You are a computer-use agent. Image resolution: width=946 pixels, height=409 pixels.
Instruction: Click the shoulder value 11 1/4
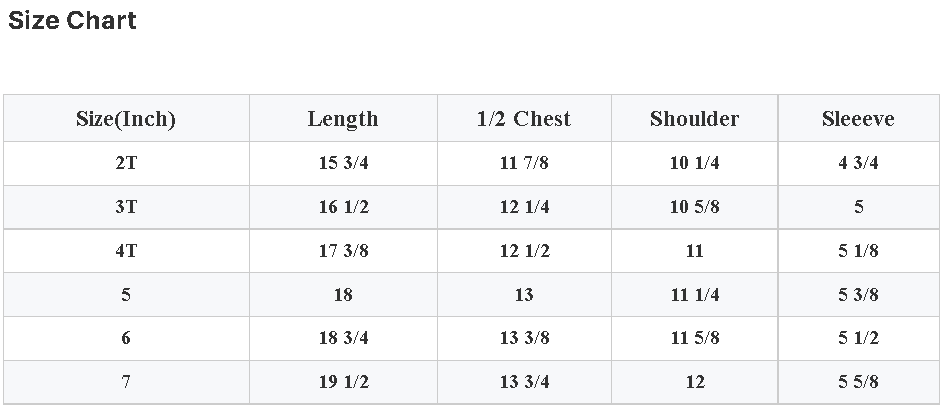tap(694, 295)
